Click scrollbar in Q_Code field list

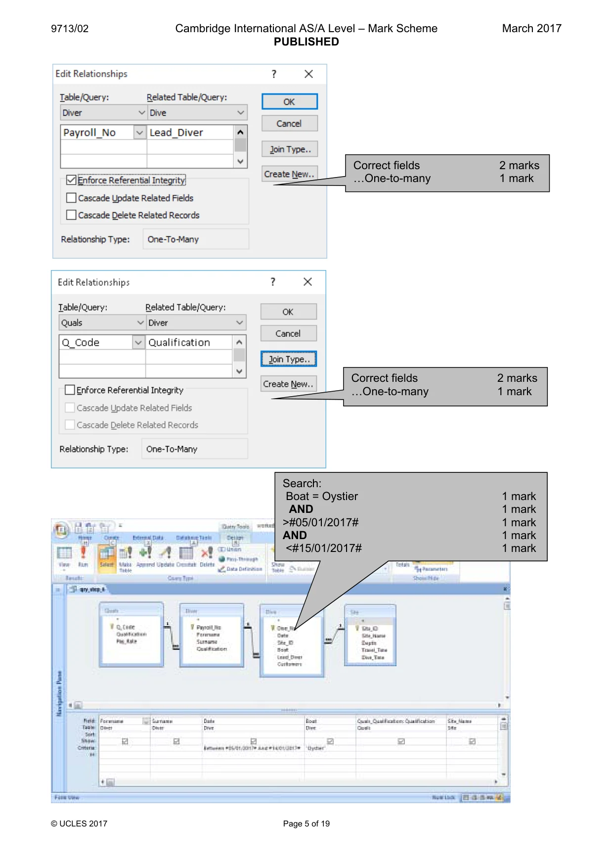point(239,356)
